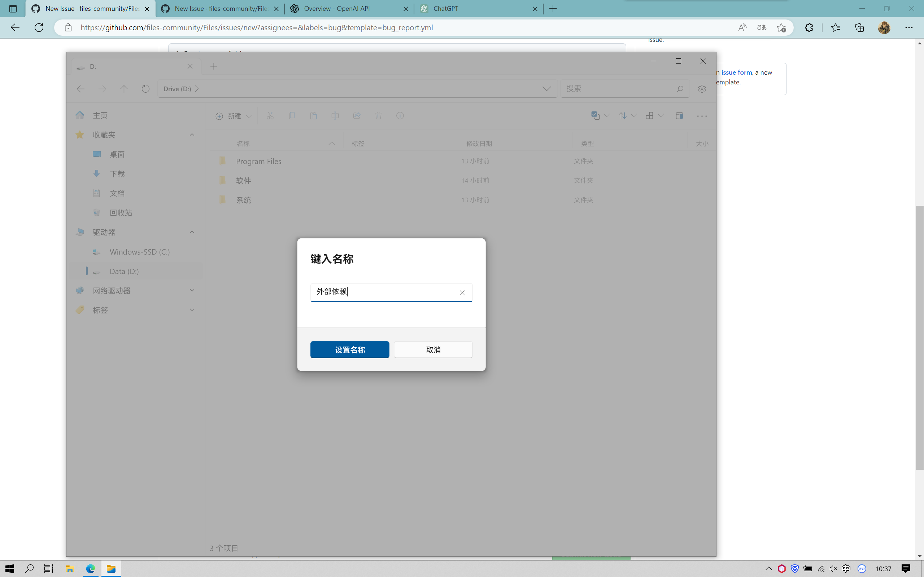Image resolution: width=924 pixels, height=577 pixels.
Task: Click the Cut icon in the toolbar
Action: pyautogui.click(x=270, y=116)
